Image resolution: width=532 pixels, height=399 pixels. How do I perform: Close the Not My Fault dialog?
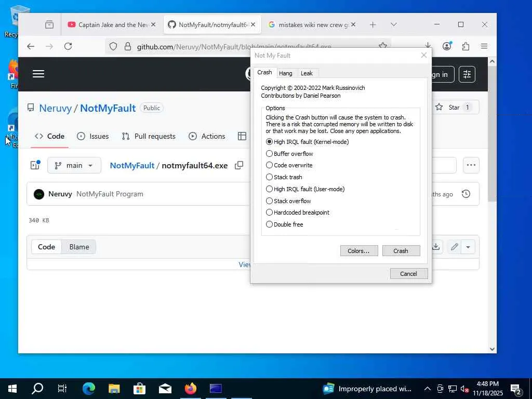point(424,55)
